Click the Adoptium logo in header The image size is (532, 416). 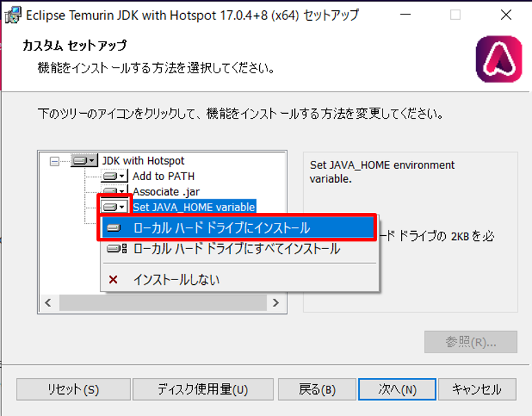pyautogui.click(x=499, y=59)
